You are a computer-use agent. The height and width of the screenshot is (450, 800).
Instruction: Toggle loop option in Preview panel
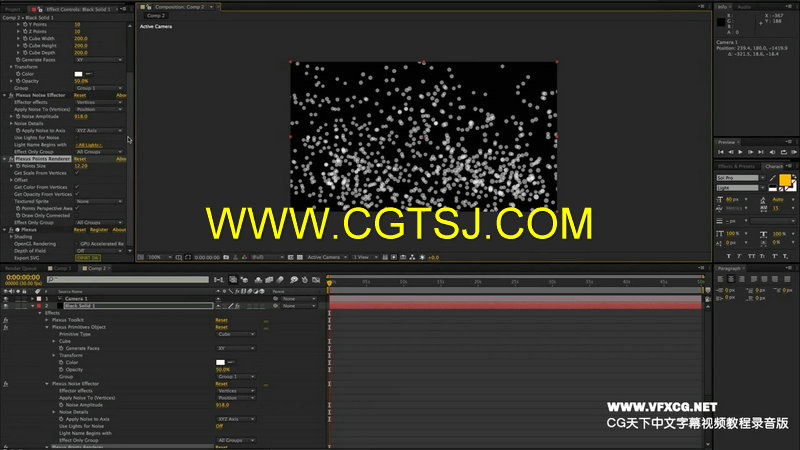784,152
